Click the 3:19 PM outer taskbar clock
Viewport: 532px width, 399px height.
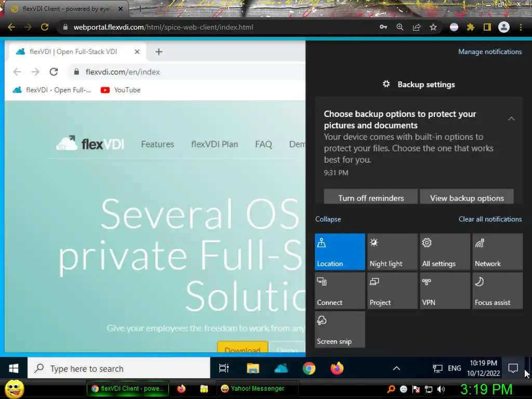[486, 389]
